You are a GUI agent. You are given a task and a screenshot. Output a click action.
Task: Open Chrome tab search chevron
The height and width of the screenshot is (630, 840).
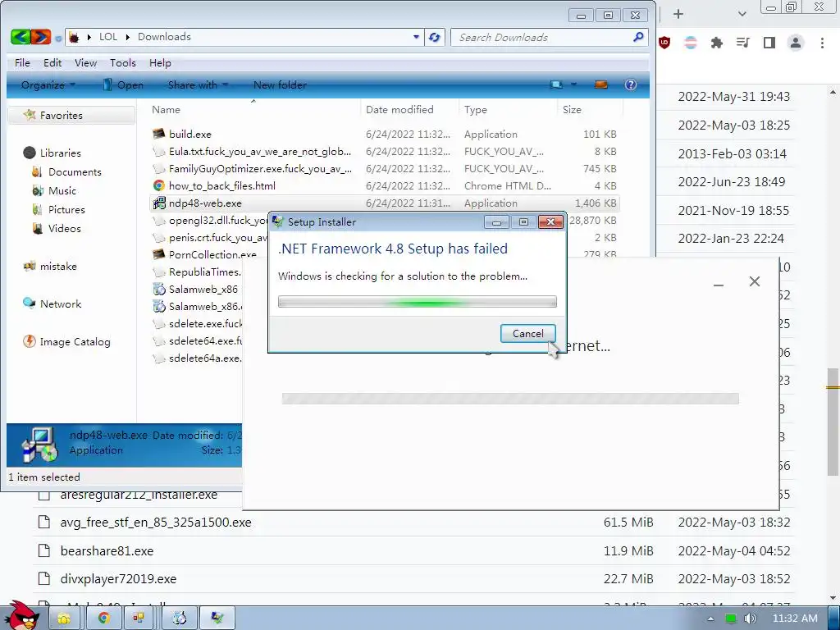pyautogui.click(x=742, y=14)
